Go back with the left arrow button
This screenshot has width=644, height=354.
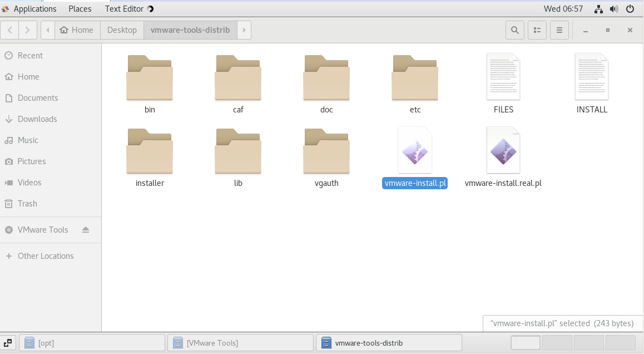[10, 30]
